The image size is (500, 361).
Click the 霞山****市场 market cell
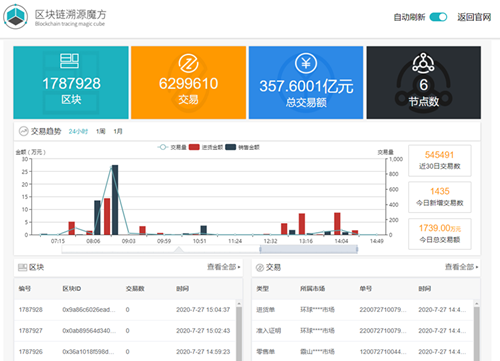317,352
